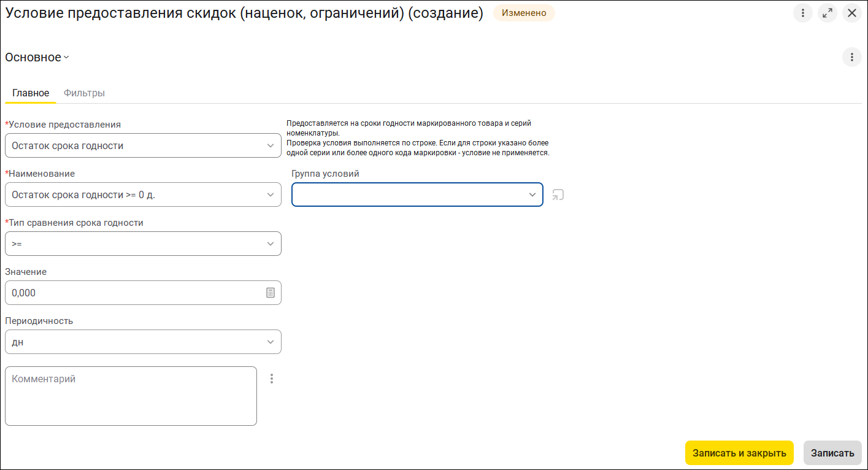Expand the Группа условий dropdown

click(532, 195)
